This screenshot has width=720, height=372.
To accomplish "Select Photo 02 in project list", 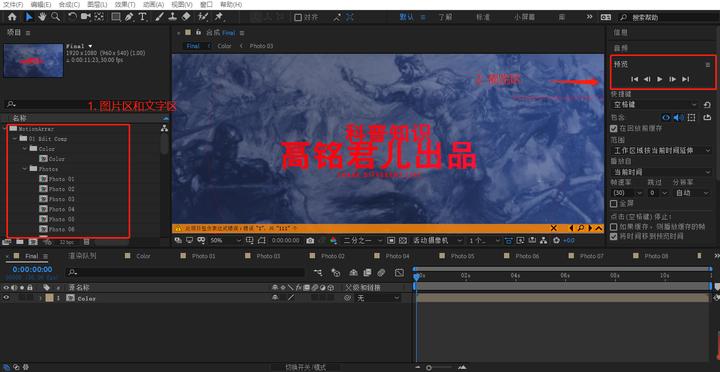I will coord(62,189).
